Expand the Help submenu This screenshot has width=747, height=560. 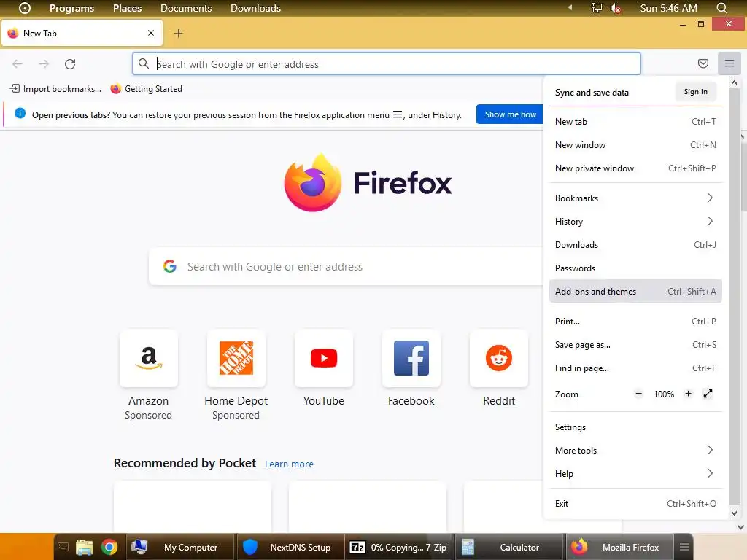click(635, 473)
